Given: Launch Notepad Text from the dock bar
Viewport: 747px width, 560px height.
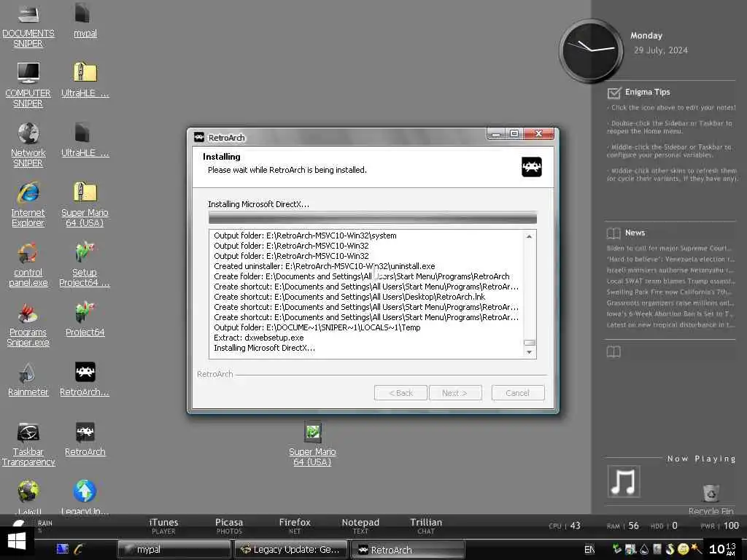Looking at the screenshot, I should (x=360, y=526).
